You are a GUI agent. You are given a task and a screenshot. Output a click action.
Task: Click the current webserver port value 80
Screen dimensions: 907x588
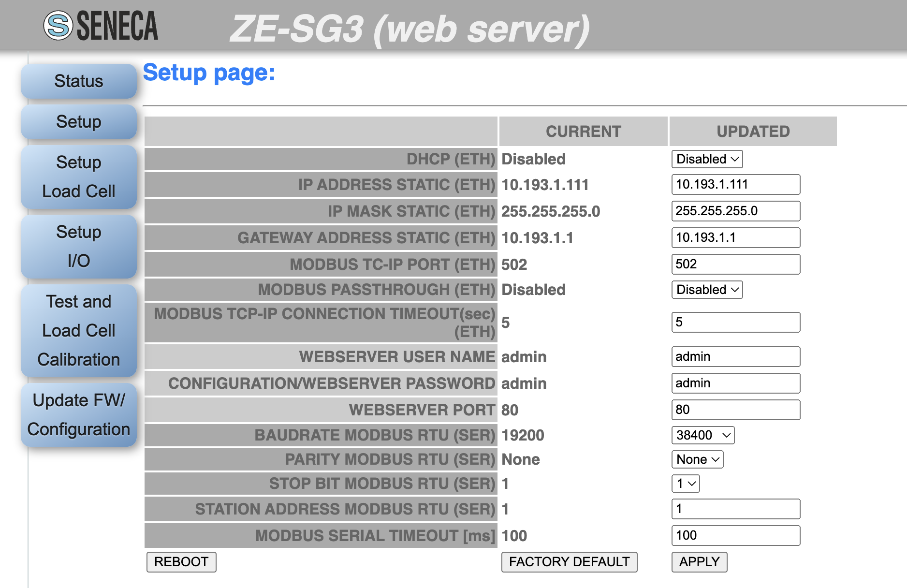coord(510,410)
